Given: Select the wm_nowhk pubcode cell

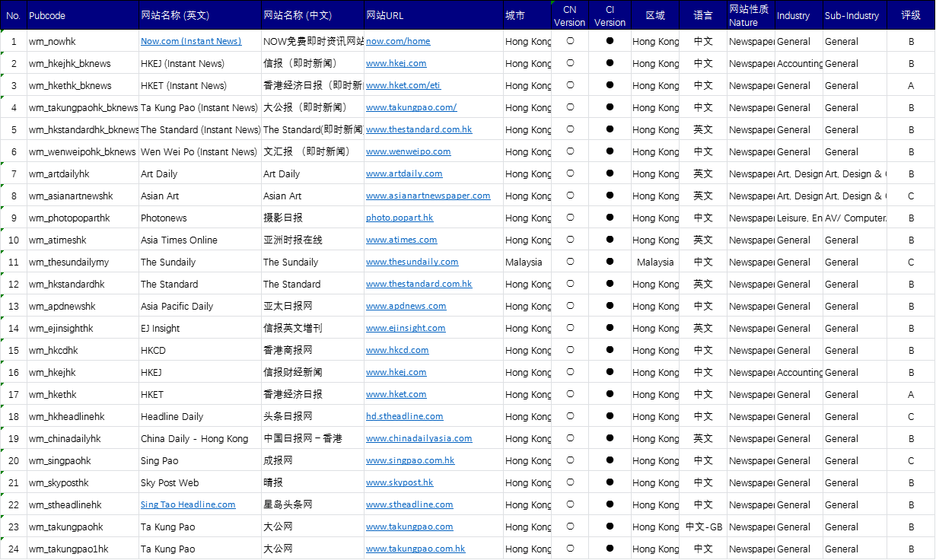Looking at the screenshot, I should tap(83, 41).
